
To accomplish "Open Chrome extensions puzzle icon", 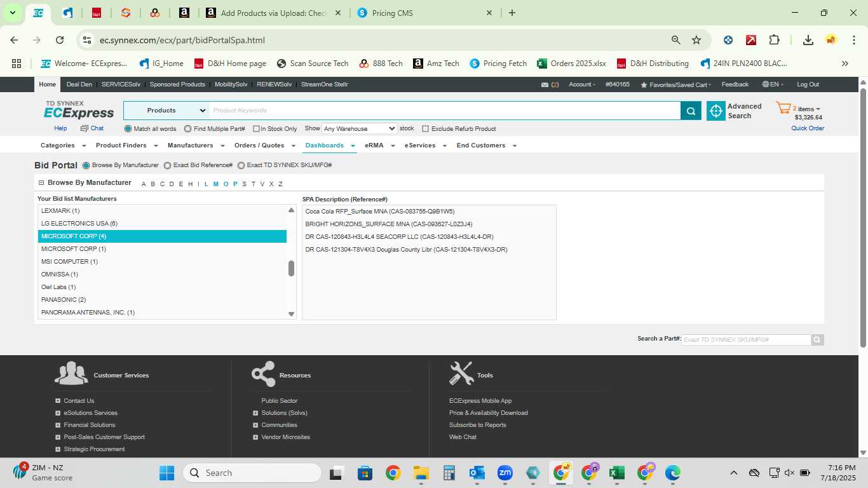I will tap(774, 40).
